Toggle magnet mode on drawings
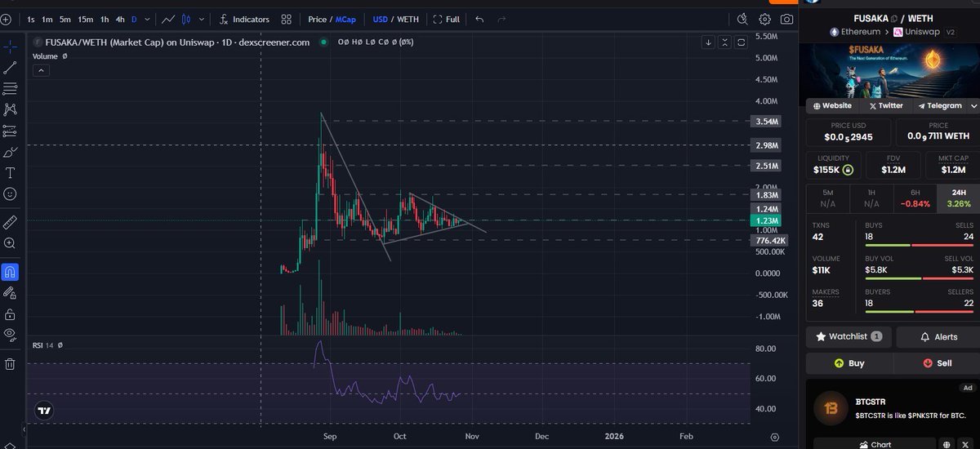 coord(10,272)
